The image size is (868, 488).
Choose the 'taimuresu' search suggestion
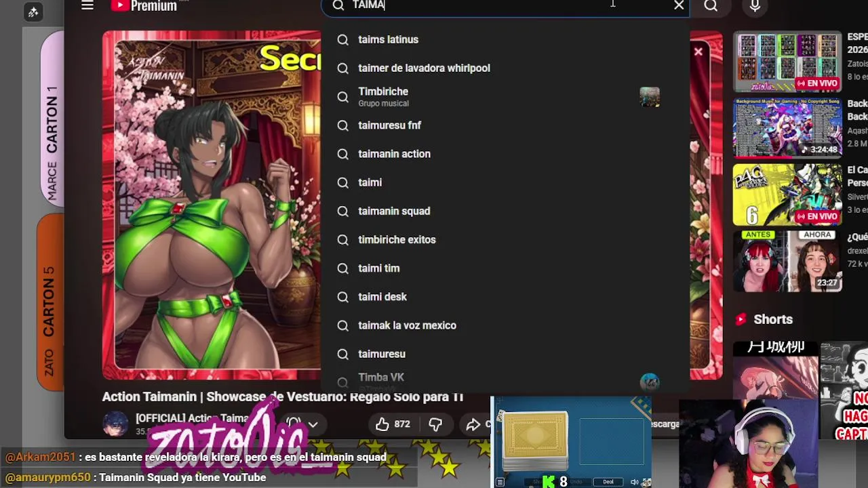(x=505, y=354)
